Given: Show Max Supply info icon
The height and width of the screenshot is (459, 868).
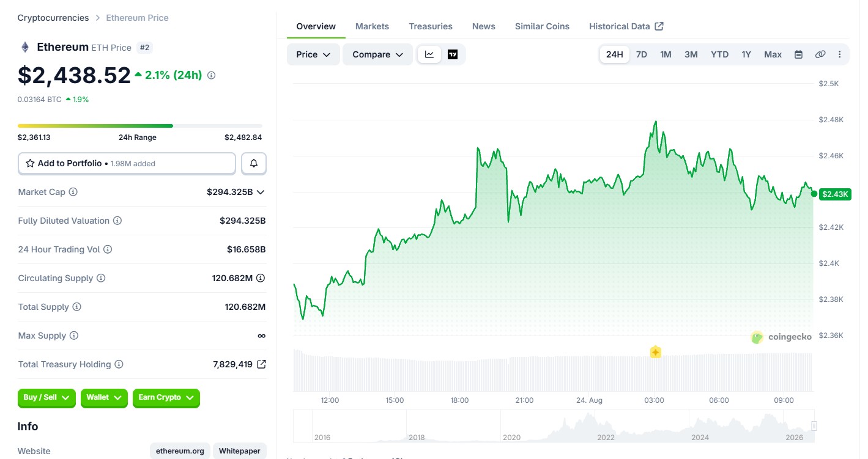Looking at the screenshot, I should [x=74, y=336].
